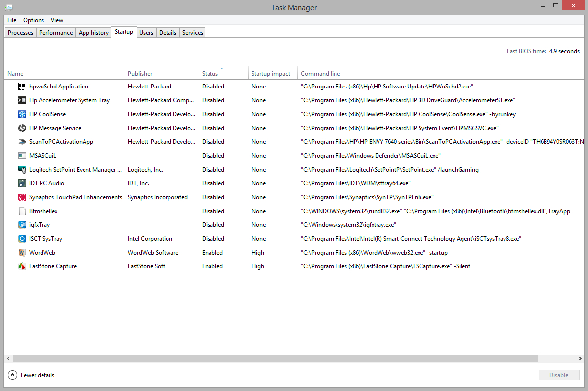Select the HP Message Service row name

click(x=55, y=129)
